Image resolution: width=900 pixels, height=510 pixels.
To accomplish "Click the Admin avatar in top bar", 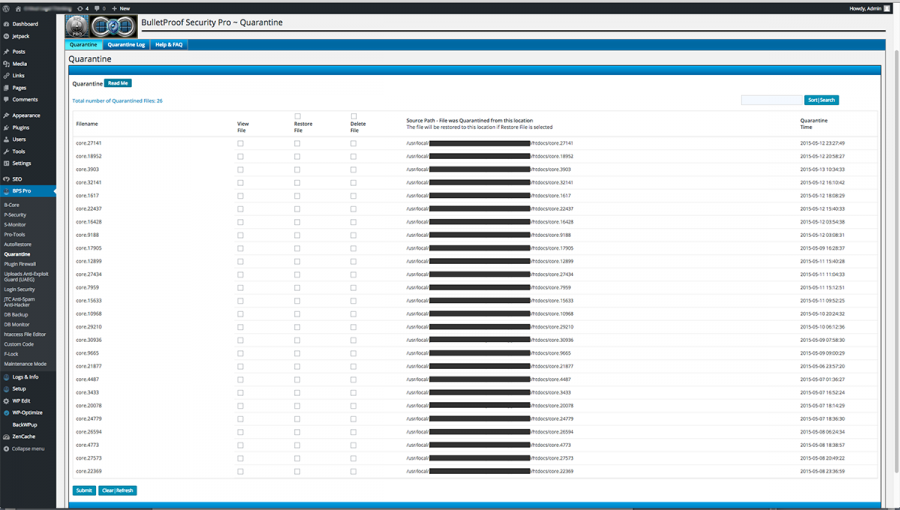I will click(886, 8).
